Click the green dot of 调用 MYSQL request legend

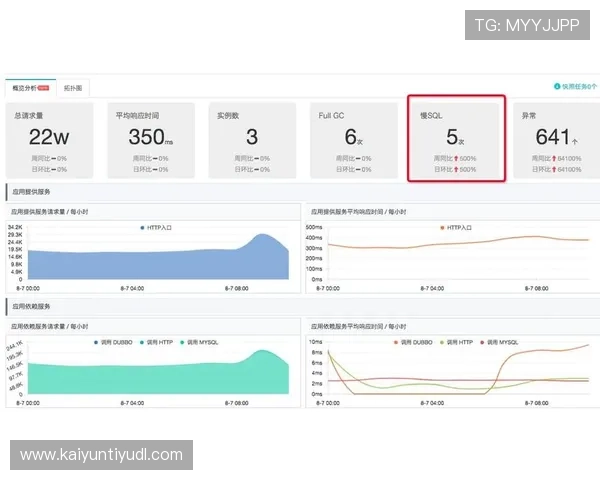point(182,343)
